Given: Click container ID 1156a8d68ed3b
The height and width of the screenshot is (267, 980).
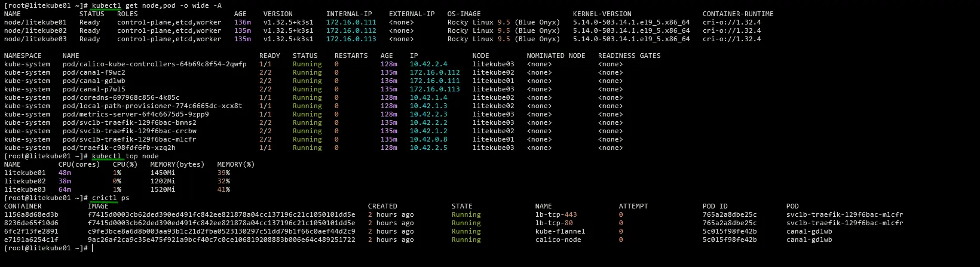Looking at the screenshot, I should (31, 214).
